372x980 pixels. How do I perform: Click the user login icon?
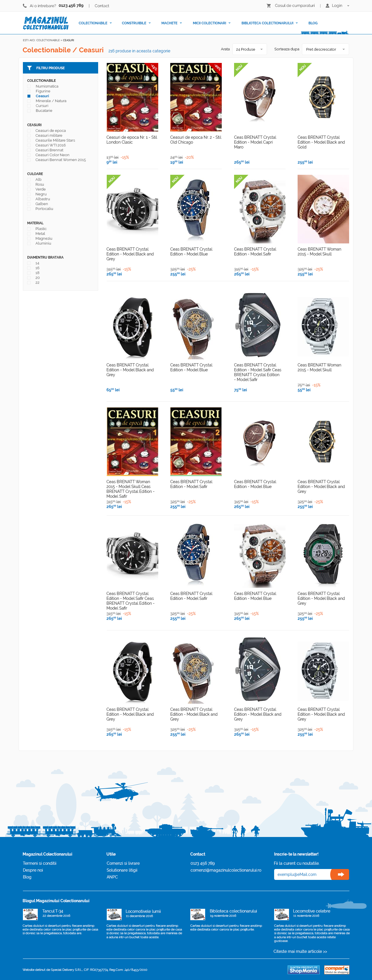(327, 6)
